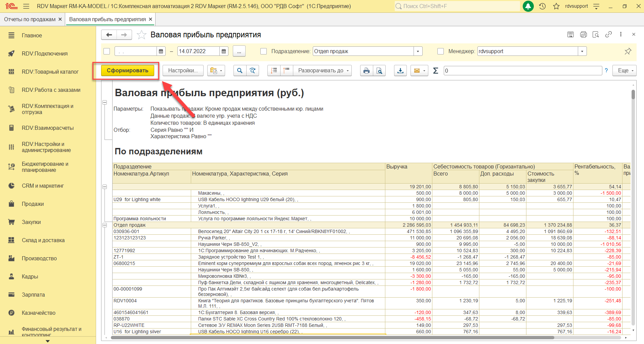Click the find magnifier icon in toolbar
644x344 pixels.
[240, 71]
